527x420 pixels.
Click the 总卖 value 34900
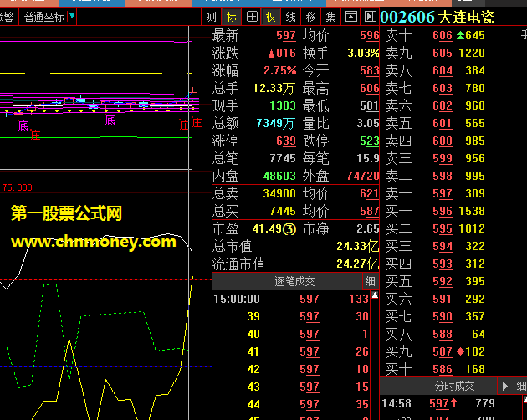click(279, 193)
